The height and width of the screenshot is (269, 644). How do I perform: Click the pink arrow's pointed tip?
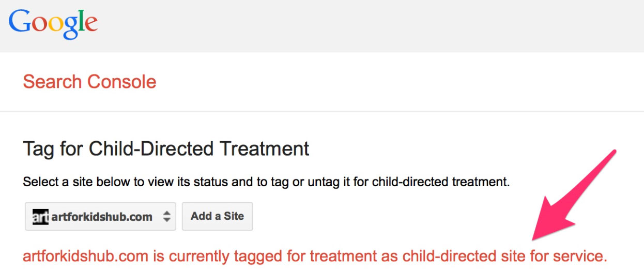click(536, 237)
